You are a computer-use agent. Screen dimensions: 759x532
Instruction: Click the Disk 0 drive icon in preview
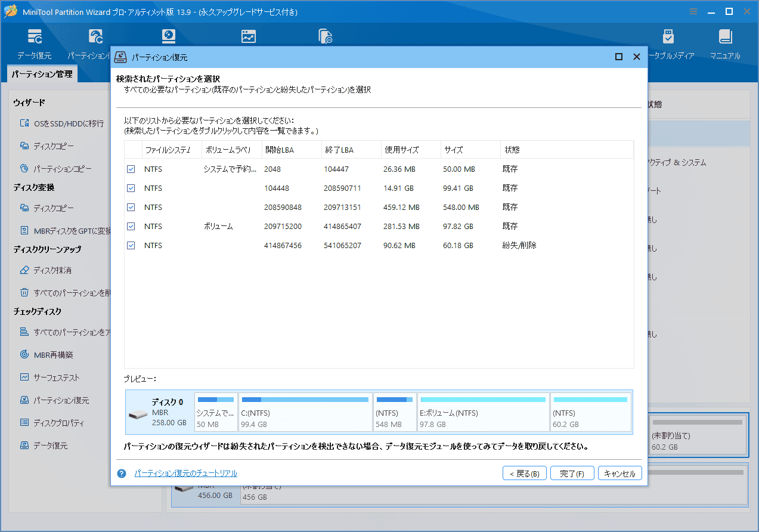coord(138,413)
